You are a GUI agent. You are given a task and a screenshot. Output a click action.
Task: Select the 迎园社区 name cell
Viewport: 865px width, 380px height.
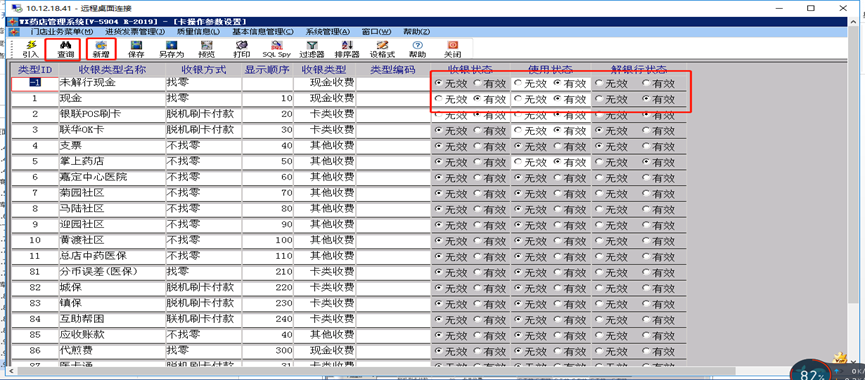coord(111,225)
